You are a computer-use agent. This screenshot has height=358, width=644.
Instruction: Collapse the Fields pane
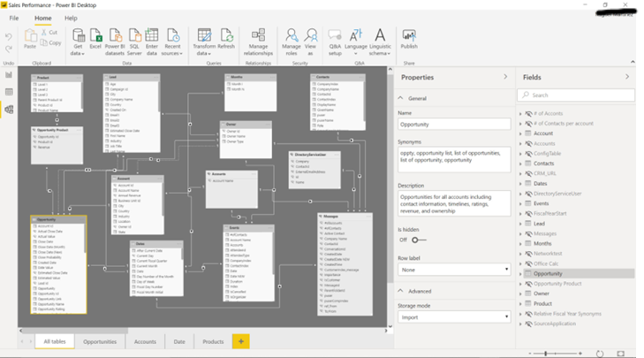[x=627, y=77]
